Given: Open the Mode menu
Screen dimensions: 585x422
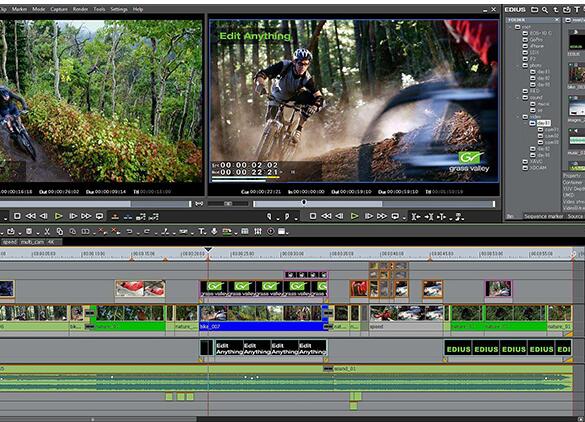Looking at the screenshot, I should click(39, 9).
